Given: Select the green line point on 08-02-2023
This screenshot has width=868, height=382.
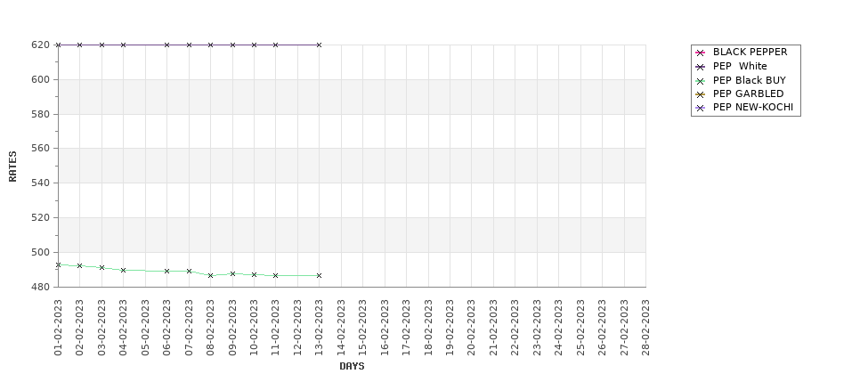Looking at the screenshot, I should 210,275.
